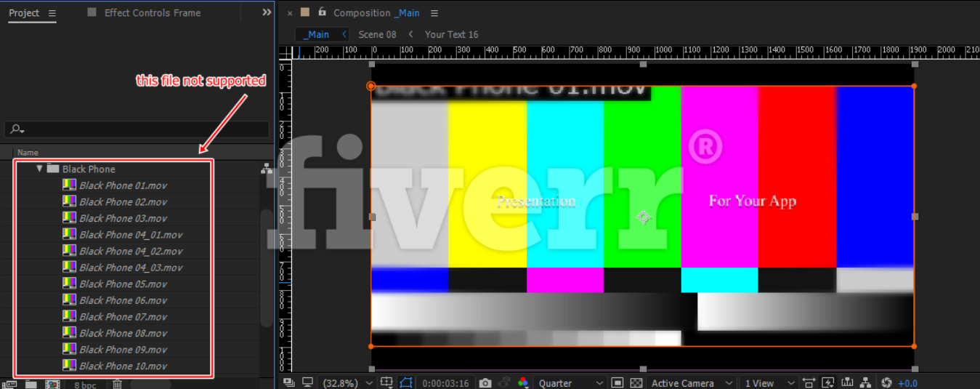Viewport: 980px width, 389px height.
Task: Open 3D view dropdown Active Camera
Action: point(690,382)
